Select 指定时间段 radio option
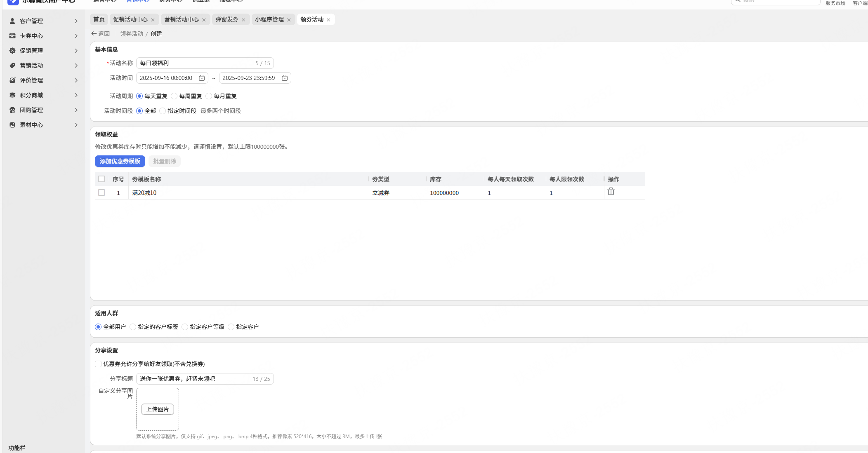Screen dimensions: 868x453 click(x=163, y=111)
